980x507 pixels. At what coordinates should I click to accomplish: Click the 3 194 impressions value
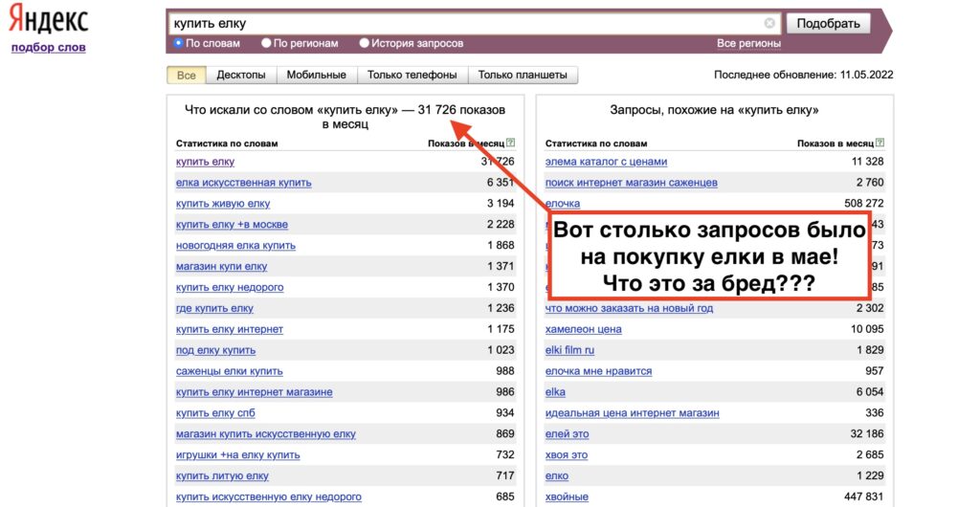pyautogui.click(x=501, y=204)
